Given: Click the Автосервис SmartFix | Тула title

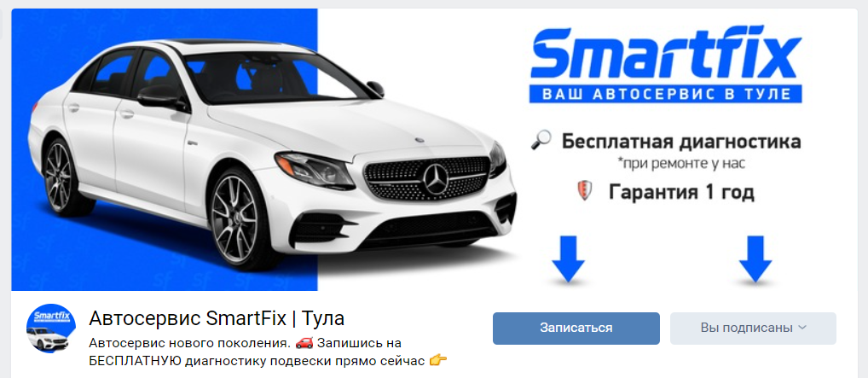Looking at the screenshot, I should [217, 318].
